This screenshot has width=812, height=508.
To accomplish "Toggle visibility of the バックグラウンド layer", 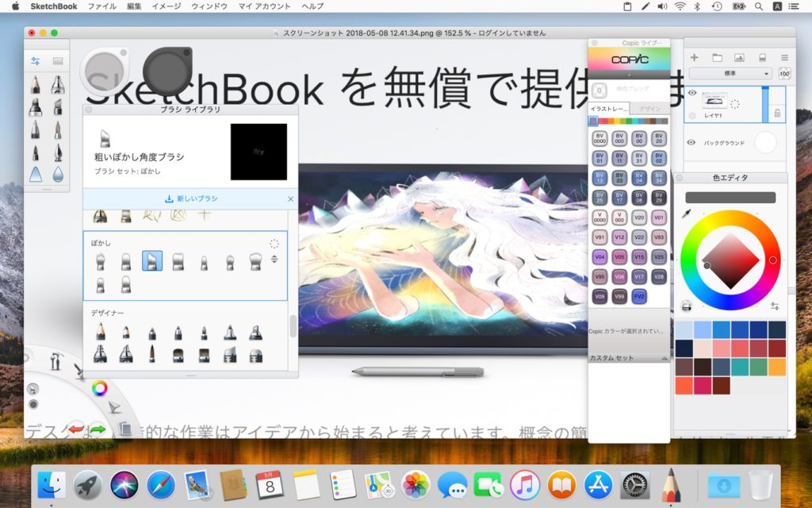I will click(691, 143).
